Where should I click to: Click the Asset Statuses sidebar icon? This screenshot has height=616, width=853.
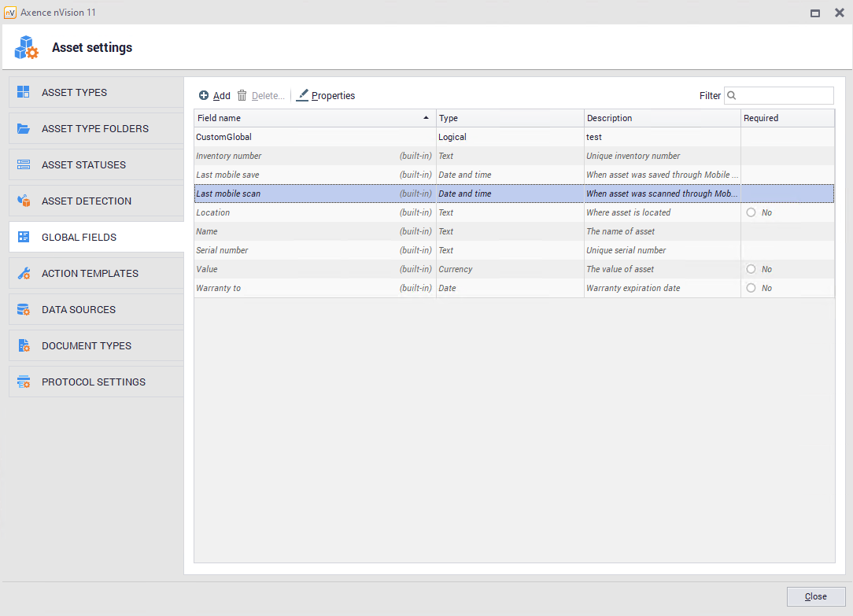coord(24,164)
